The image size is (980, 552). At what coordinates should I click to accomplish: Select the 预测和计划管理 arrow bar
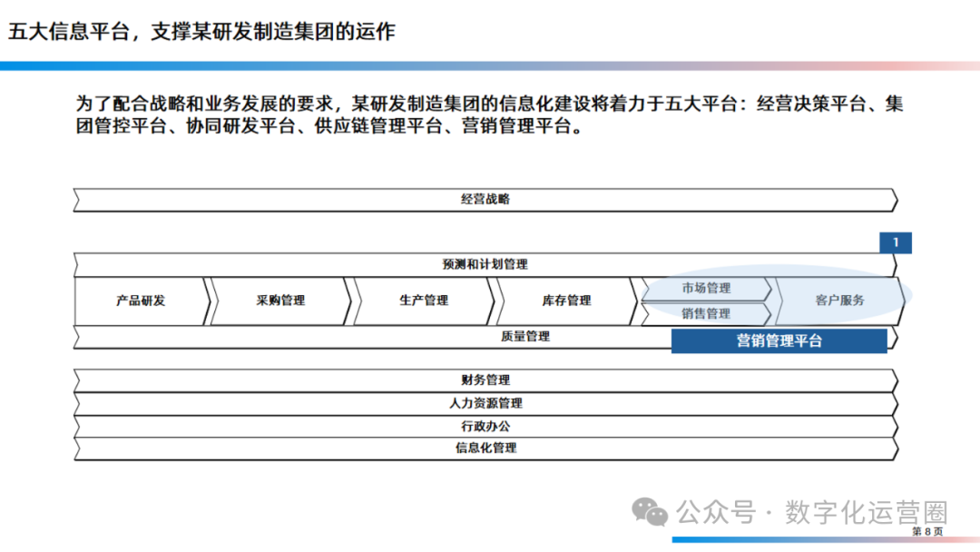click(x=485, y=264)
